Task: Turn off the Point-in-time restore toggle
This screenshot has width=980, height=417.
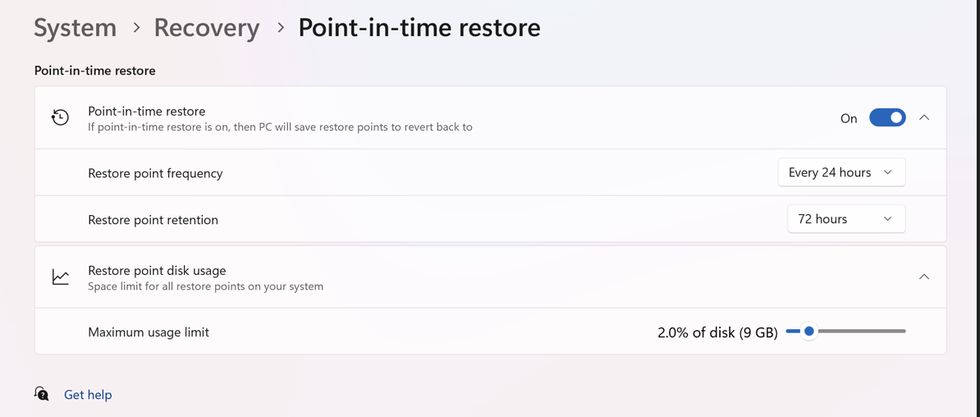Action: tap(887, 117)
